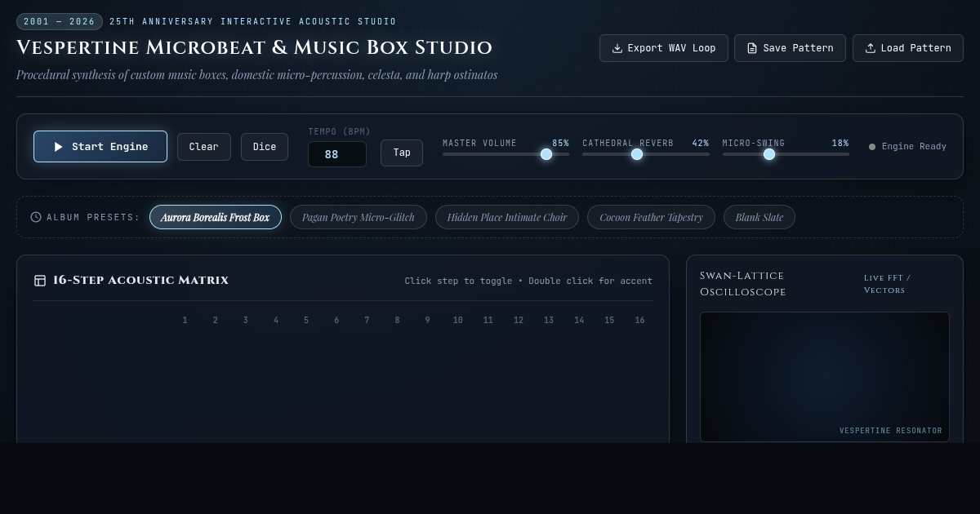The height and width of the screenshot is (514, 980).
Task: Click the Vespertine Resonator caption
Action: click(891, 431)
